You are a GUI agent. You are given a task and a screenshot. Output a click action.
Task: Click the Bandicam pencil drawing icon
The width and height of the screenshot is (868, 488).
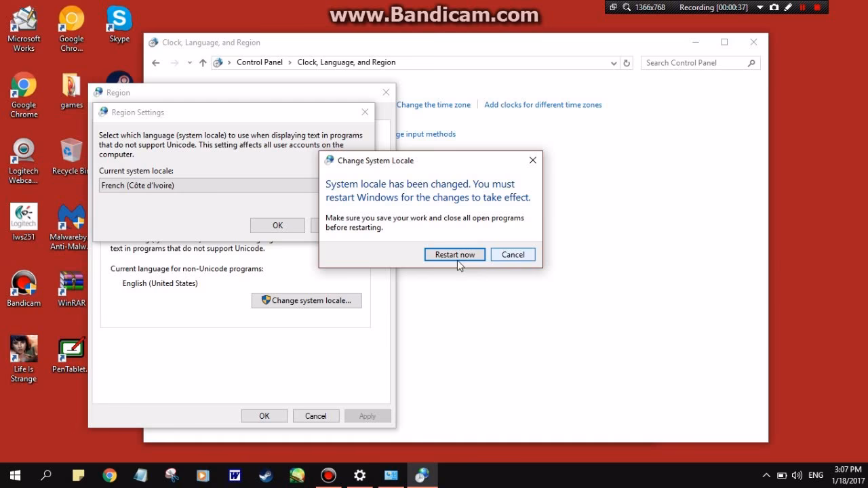(x=788, y=7)
